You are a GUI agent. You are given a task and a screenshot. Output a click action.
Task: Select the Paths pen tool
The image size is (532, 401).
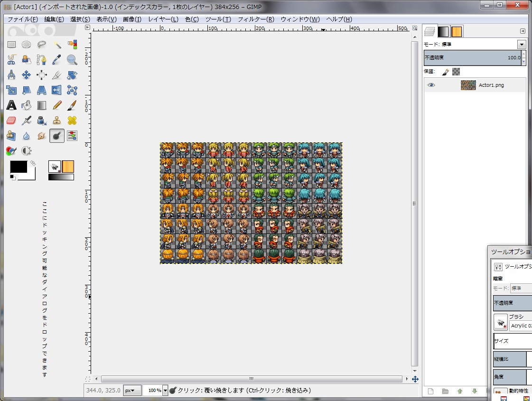[x=41, y=60]
